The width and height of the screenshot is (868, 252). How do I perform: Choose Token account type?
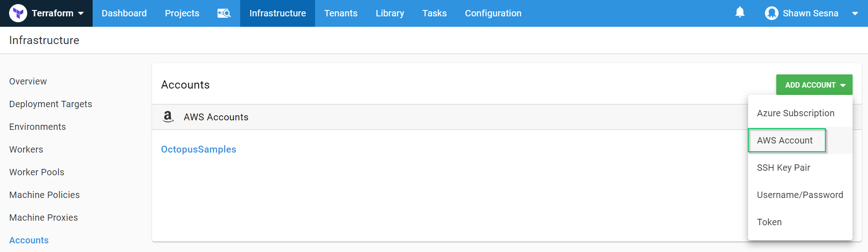pyautogui.click(x=769, y=222)
